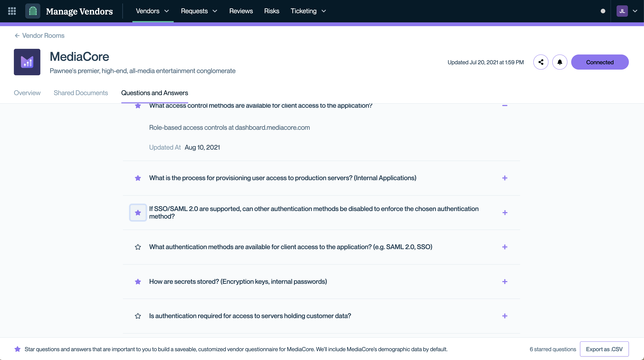Click the JL user avatar
Viewport: 644px width, 360px height.
(x=622, y=11)
